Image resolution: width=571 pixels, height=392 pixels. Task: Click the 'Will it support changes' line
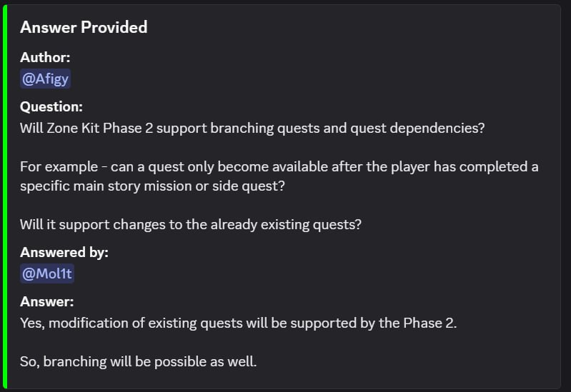click(x=191, y=225)
